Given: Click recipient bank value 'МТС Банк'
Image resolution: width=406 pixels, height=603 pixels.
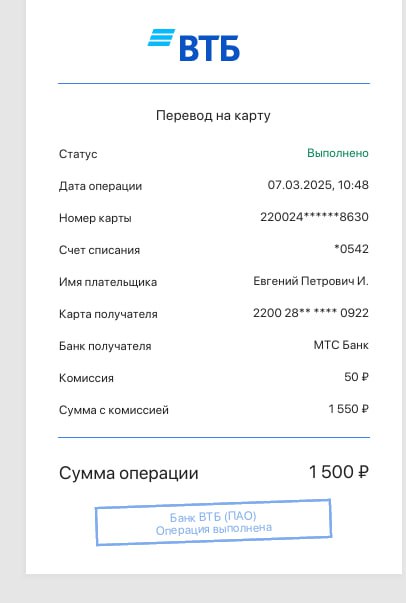Looking at the screenshot, I should [341, 345].
